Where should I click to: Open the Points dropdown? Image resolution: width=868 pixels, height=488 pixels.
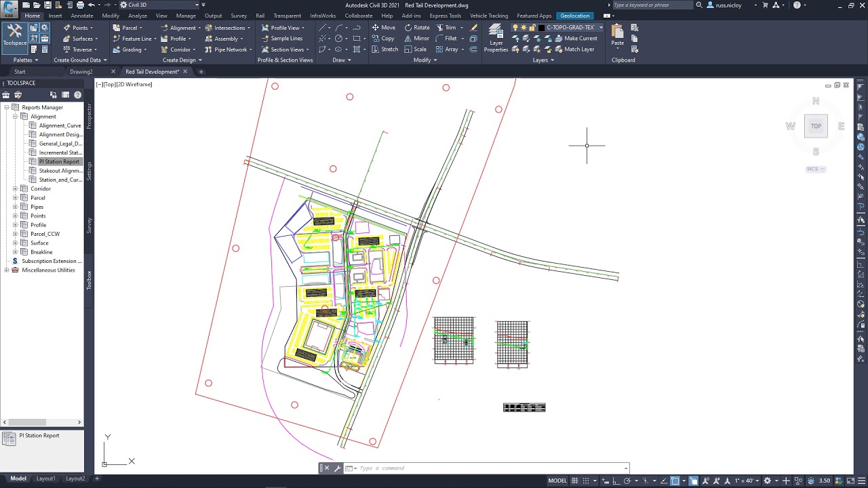(x=79, y=28)
